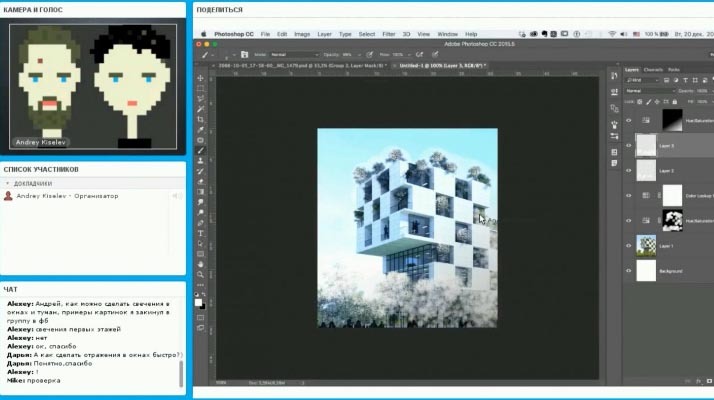The width and height of the screenshot is (714, 400).
Task: Hide the Hue/Saturation layer with cloud-shaped mask
Action: [629, 221]
